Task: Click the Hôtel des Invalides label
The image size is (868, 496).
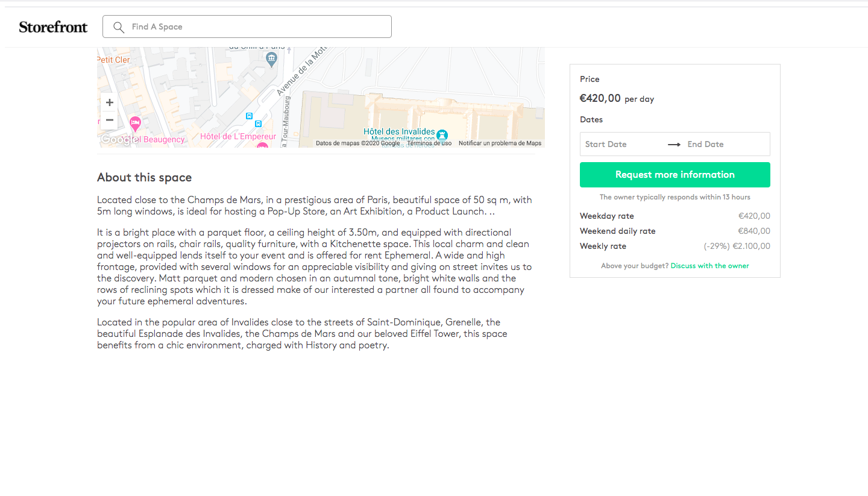Action: 399,131
